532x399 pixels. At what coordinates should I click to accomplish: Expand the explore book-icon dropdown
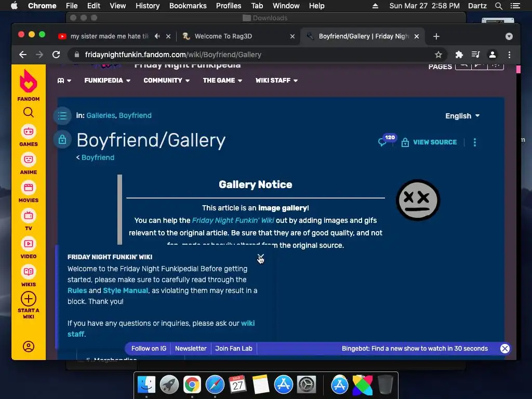tap(64, 81)
